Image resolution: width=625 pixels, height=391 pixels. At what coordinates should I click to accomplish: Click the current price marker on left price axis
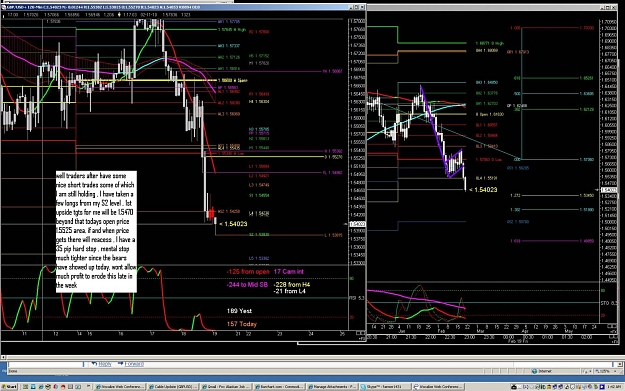pyautogui.click(x=357, y=224)
